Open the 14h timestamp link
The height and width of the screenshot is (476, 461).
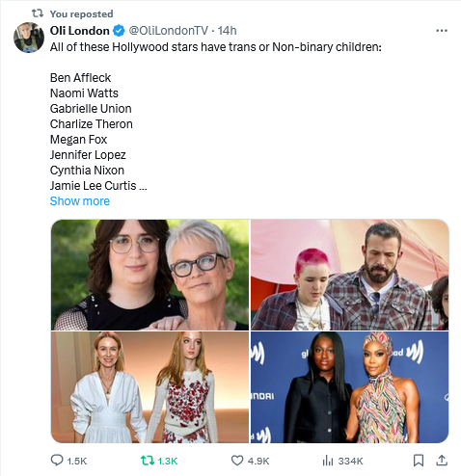pyautogui.click(x=227, y=31)
